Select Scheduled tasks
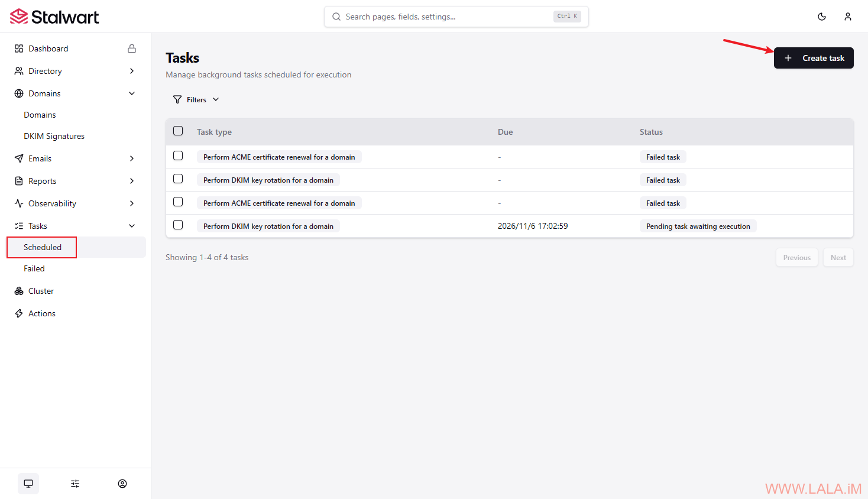The image size is (868, 499). click(x=75, y=247)
